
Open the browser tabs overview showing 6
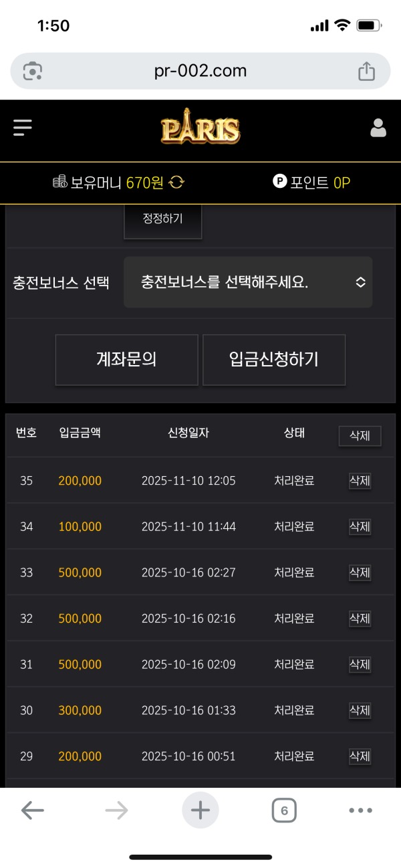283,810
